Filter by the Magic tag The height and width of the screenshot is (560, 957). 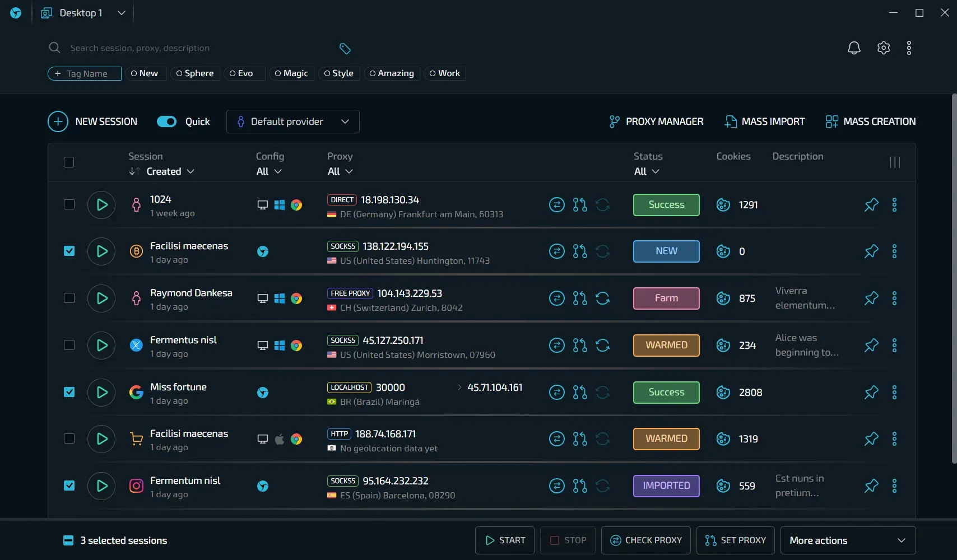pyautogui.click(x=291, y=73)
